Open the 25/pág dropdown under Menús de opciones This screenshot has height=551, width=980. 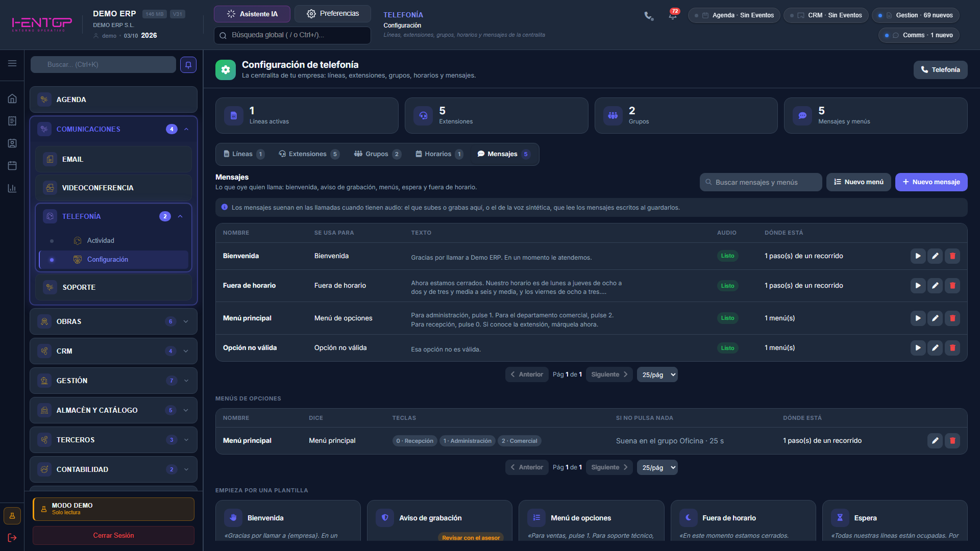coord(657,468)
